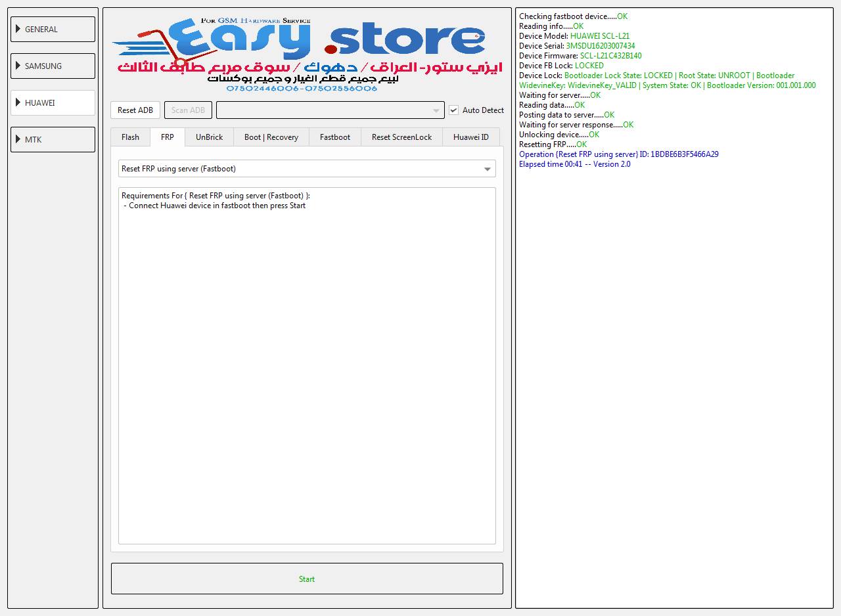Click the Reading data log line
This screenshot has width=841, height=616.
pos(552,105)
